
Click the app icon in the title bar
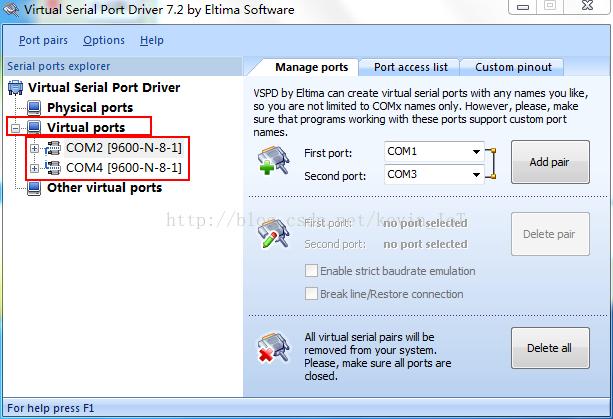(x=11, y=9)
